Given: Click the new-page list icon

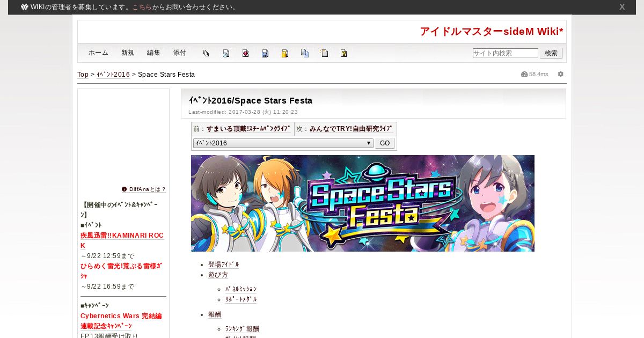Looking at the screenshot, I should tap(324, 53).
